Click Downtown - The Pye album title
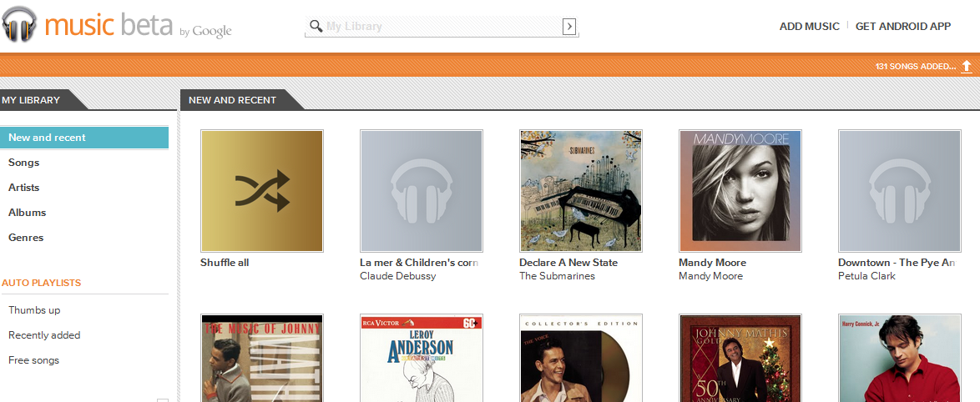The image size is (980, 402). [x=897, y=263]
